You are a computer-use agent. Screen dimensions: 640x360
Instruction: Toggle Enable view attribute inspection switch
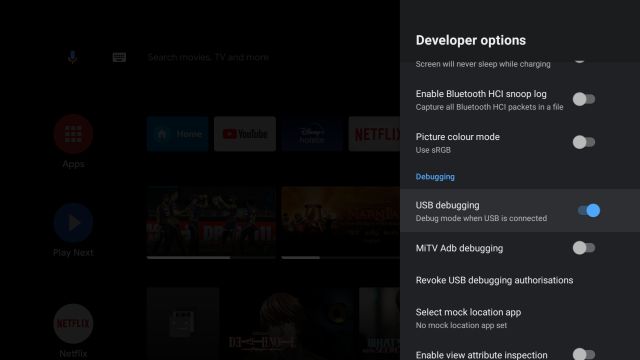pos(584,354)
